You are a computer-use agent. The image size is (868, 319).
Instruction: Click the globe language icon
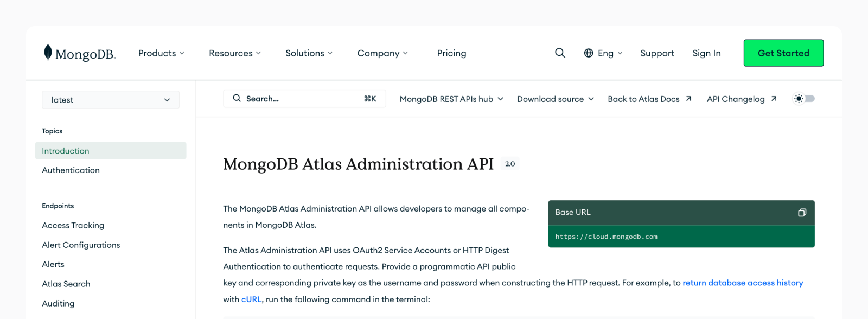(x=589, y=53)
